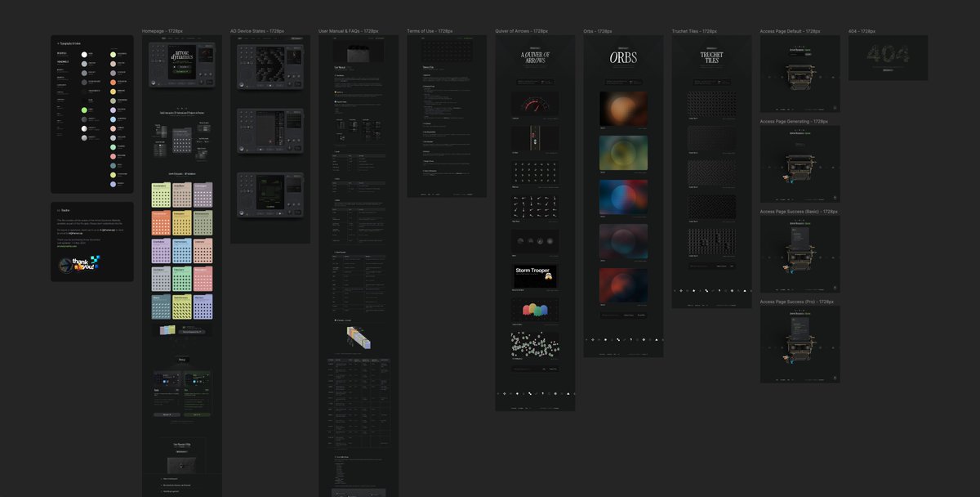Click the website link in the Tracker note
This screenshot has height=497, width=980.
pos(66,247)
